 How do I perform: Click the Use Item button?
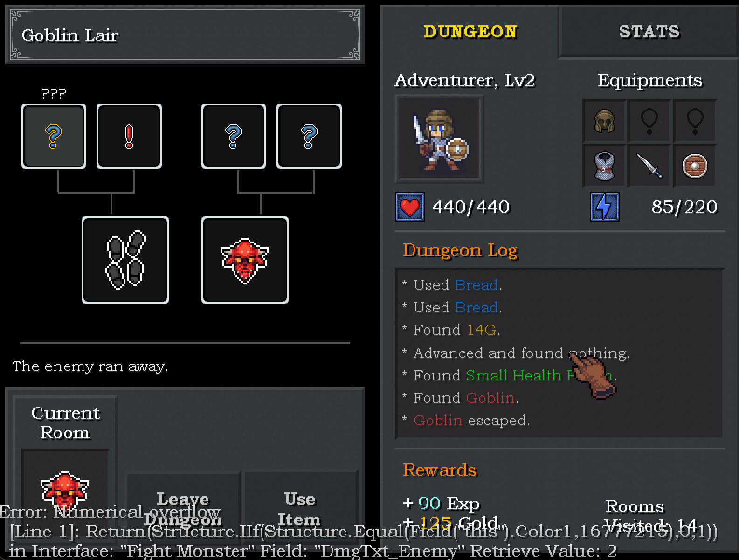[x=299, y=509]
